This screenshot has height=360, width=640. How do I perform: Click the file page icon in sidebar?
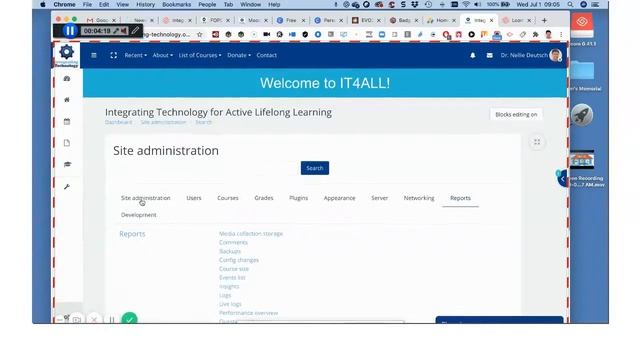coord(67,143)
